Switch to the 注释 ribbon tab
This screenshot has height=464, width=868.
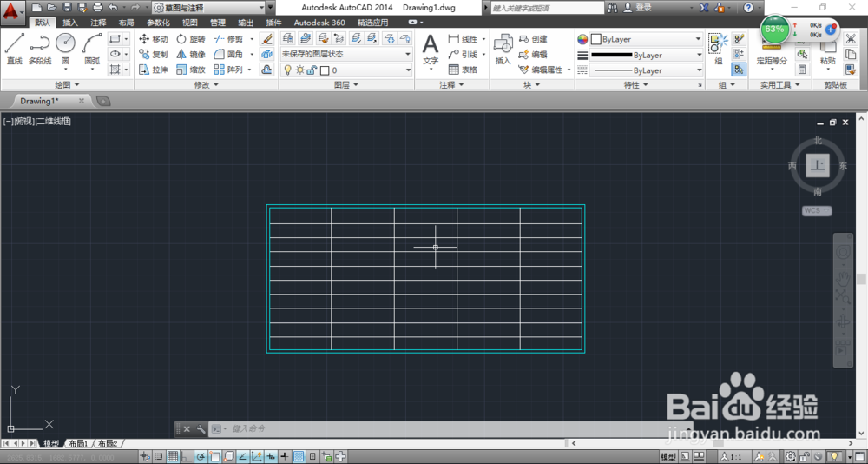[x=99, y=23]
